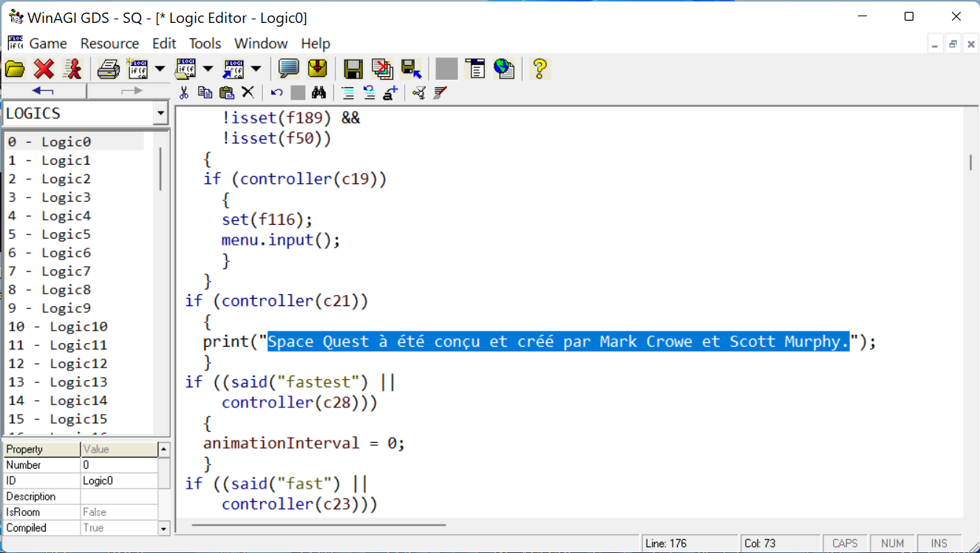
Task: Restore the Logic Editor child window
Action: tap(953, 44)
